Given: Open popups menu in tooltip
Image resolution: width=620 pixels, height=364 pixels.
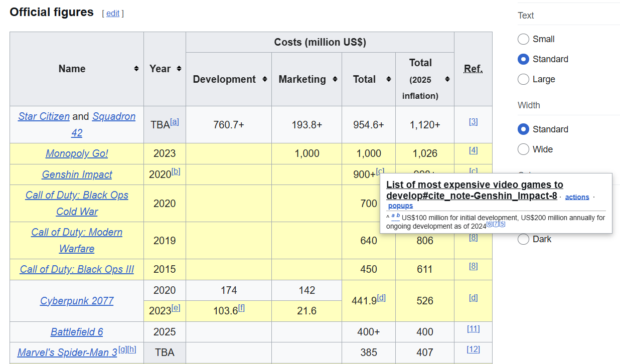Looking at the screenshot, I should (400, 206).
